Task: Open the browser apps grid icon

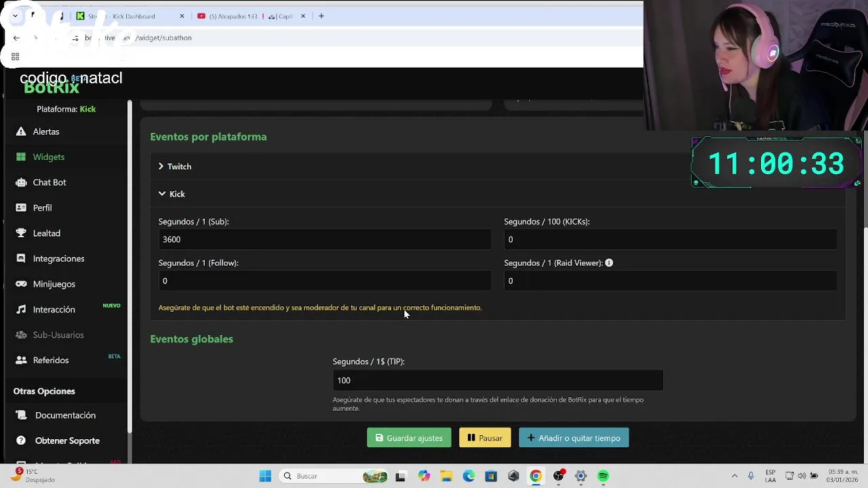Action: (x=15, y=57)
